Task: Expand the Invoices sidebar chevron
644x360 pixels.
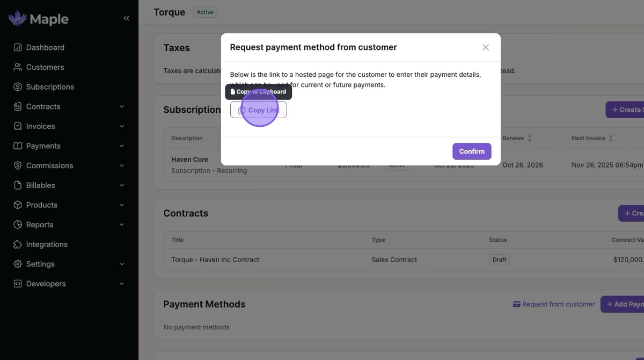Action: click(x=122, y=126)
